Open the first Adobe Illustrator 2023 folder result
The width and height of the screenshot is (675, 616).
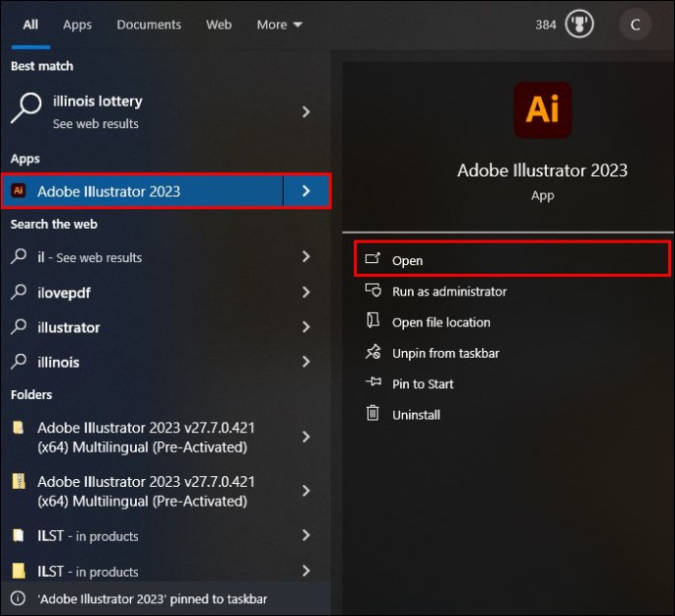tap(146, 437)
